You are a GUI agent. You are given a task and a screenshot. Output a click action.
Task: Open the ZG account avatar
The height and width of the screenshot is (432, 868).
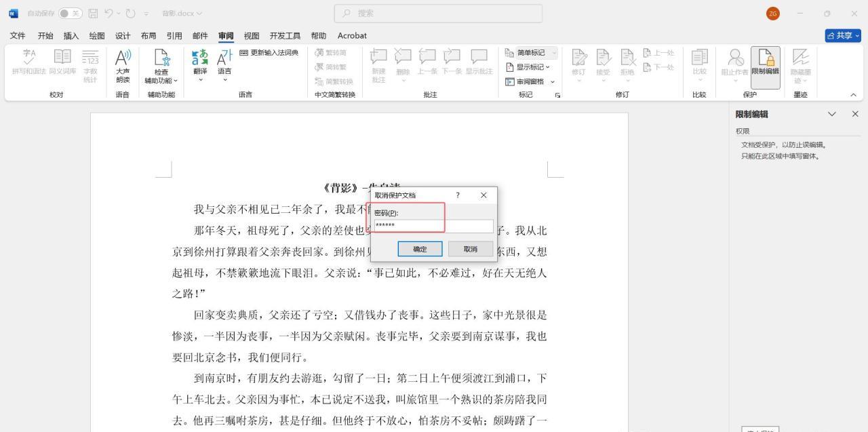click(x=772, y=13)
